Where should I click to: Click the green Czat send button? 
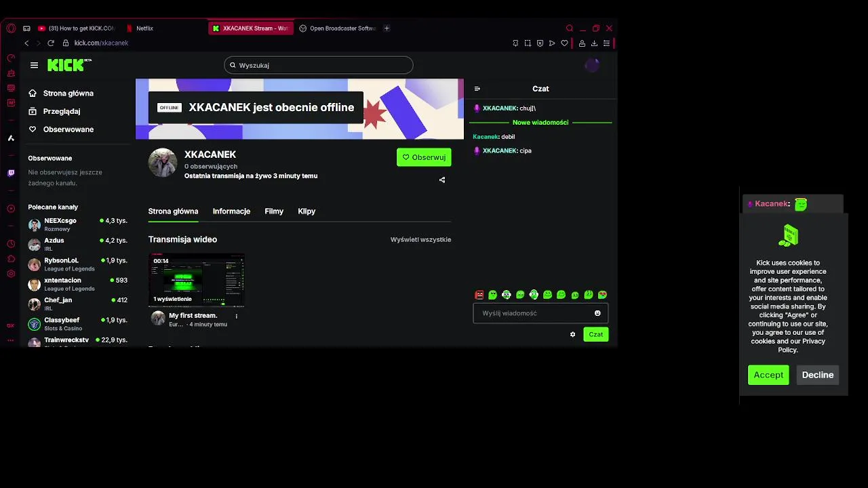(596, 334)
